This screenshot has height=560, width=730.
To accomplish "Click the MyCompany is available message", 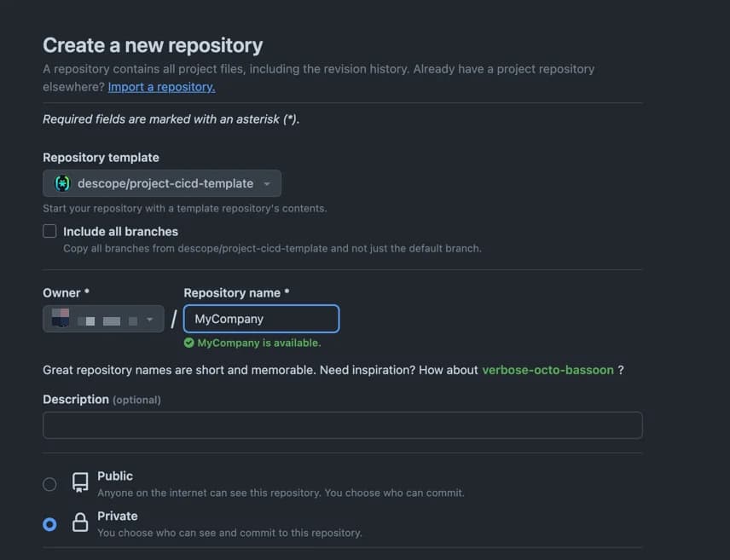I will pos(258,343).
